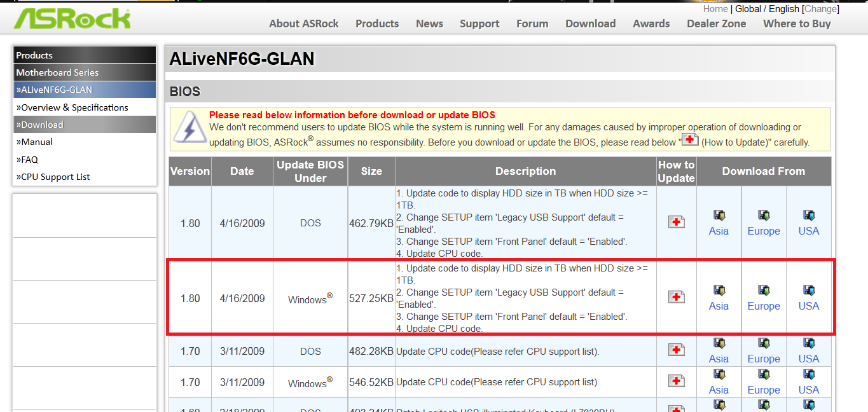Click the Global / English region text

767,9
